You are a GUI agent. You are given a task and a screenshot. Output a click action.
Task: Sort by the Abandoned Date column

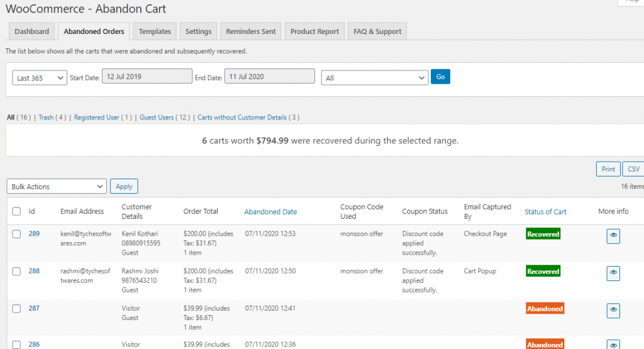coord(270,212)
